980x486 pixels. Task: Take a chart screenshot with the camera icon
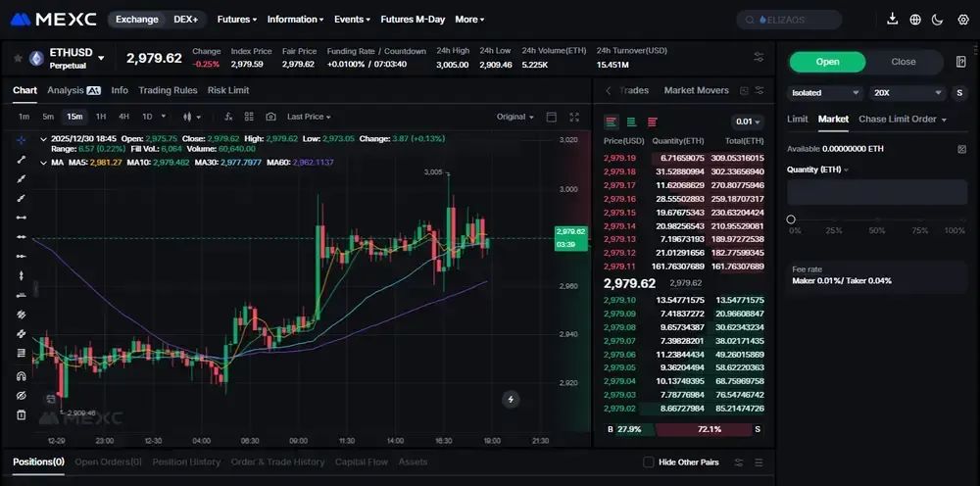tap(270, 117)
